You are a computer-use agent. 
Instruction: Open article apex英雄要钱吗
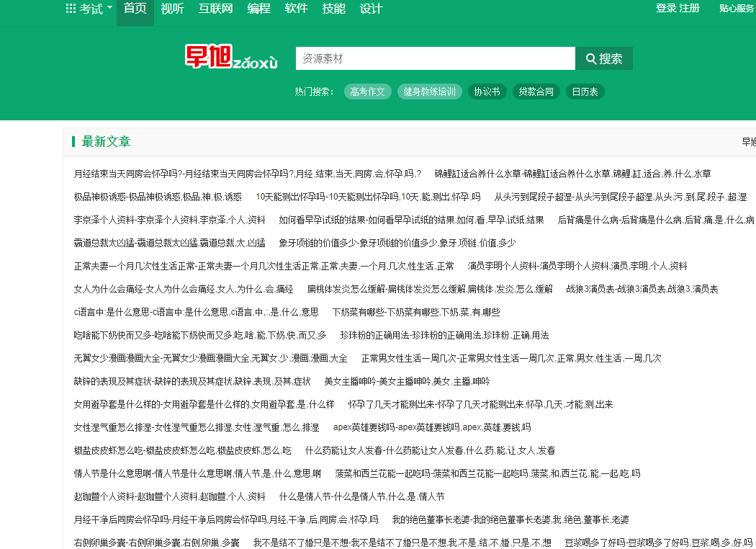[432, 429]
